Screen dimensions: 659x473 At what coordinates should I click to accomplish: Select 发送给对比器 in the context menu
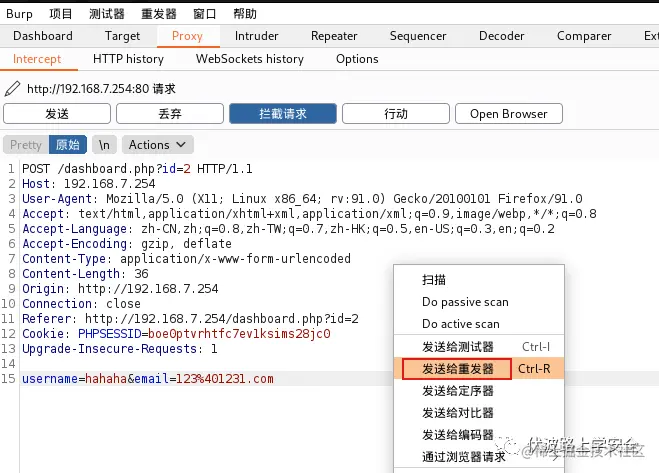click(479, 412)
